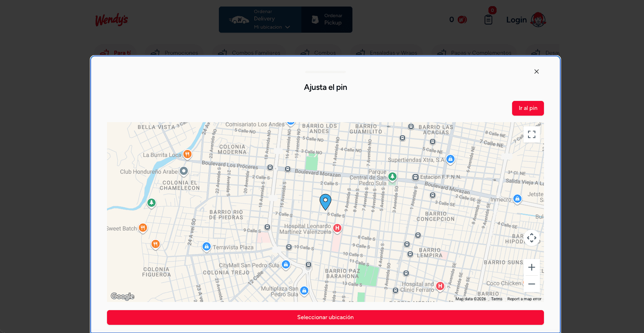The image size is (644, 333).
Task: Click the Terravista Plaza shopping marker
Action: point(207,246)
